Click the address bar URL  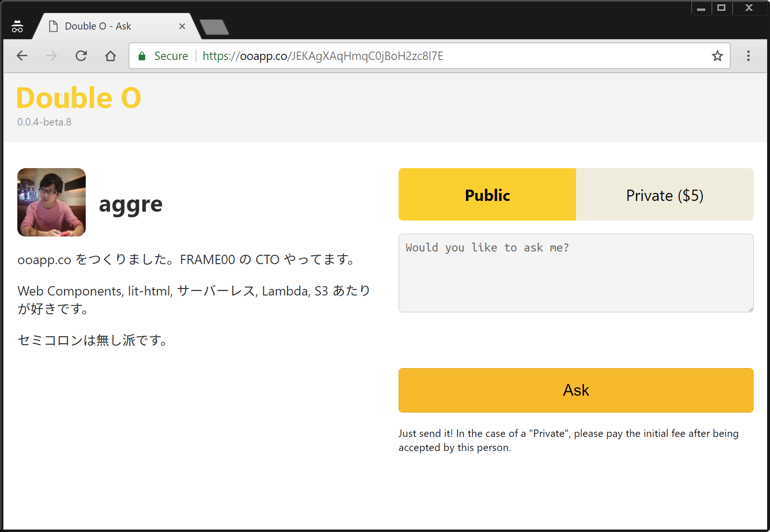pos(323,56)
